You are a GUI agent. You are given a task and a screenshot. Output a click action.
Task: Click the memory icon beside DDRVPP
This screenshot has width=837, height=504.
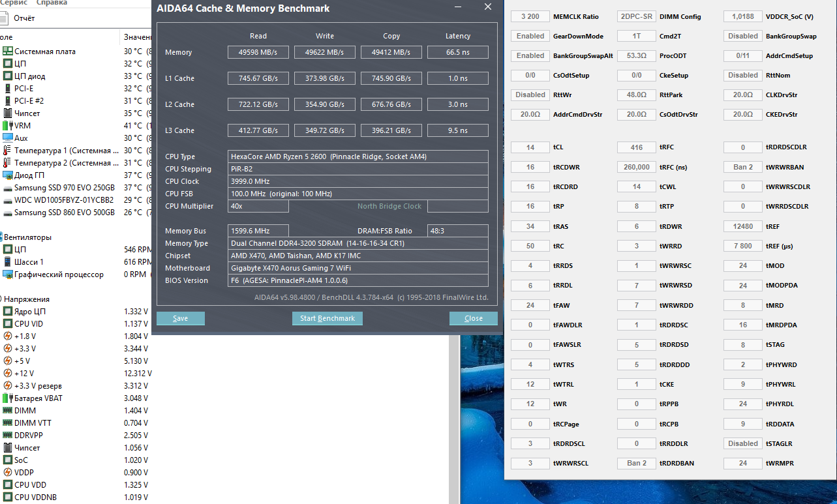(x=8, y=436)
